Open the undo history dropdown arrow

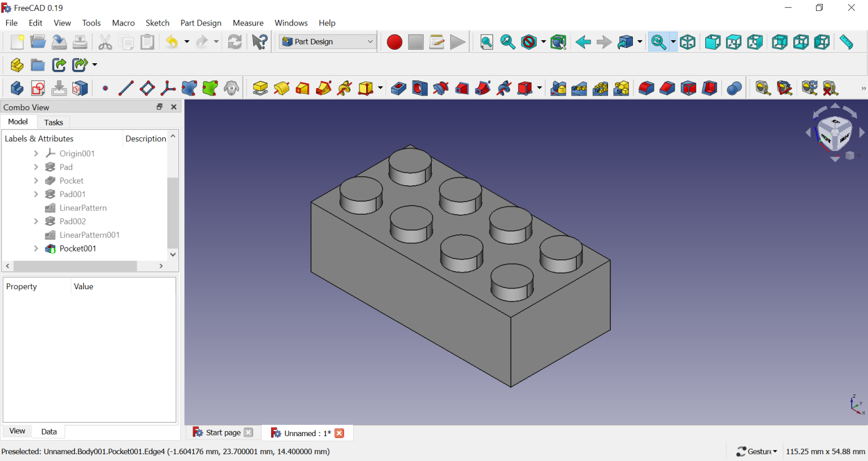point(186,42)
